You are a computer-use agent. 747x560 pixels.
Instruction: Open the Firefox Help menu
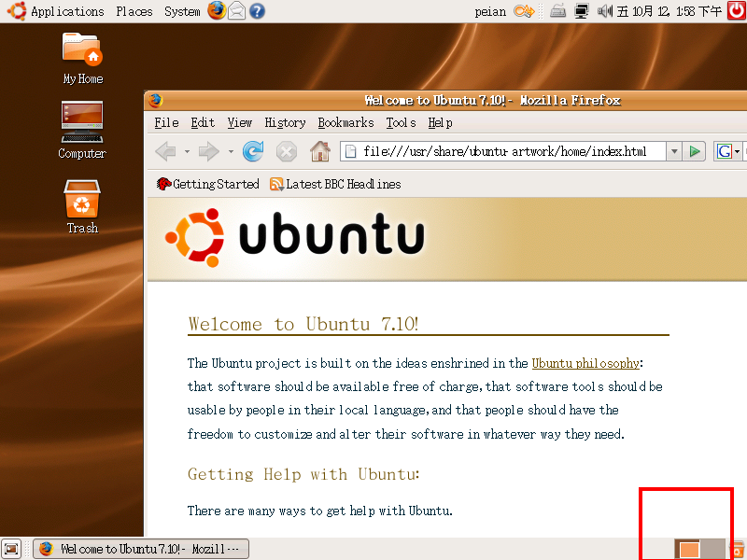pos(440,123)
